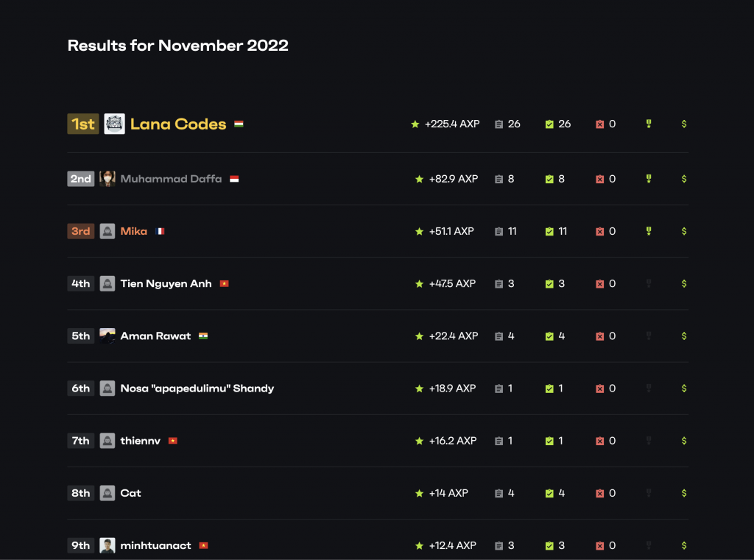This screenshot has height=560, width=754.
Task: Click the dollar icon in Mika's row
Action: click(684, 231)
